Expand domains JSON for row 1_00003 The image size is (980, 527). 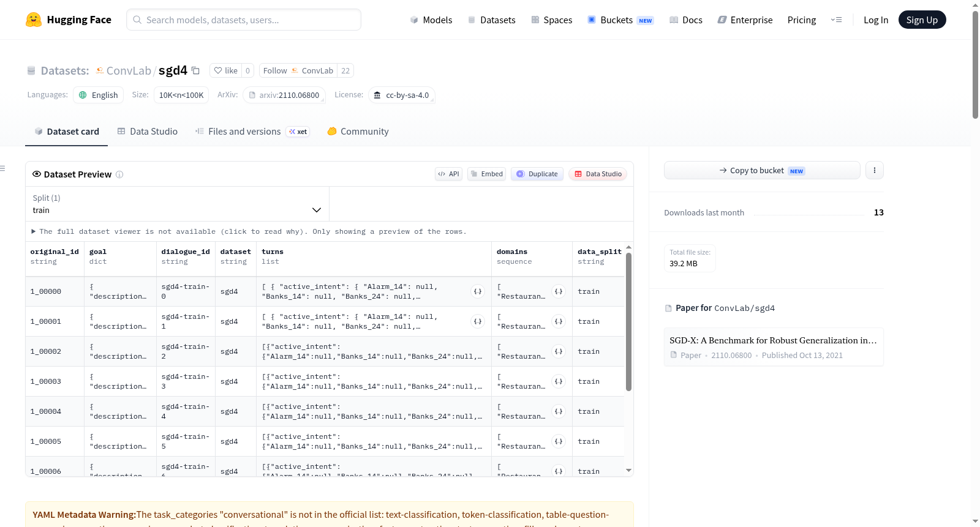[559, 381]
